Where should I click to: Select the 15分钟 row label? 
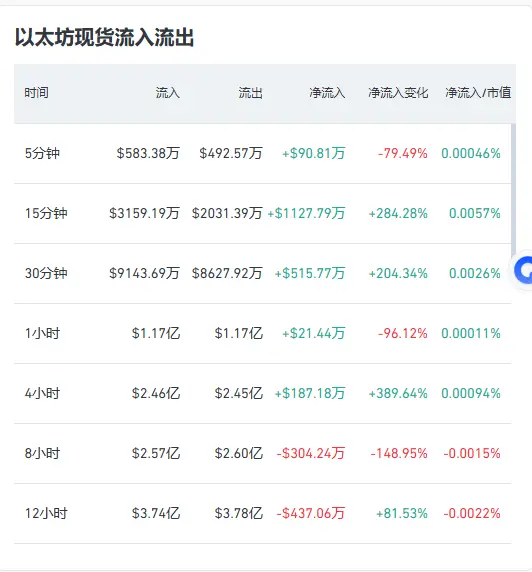pyautogui.click(x=46, y=213)
